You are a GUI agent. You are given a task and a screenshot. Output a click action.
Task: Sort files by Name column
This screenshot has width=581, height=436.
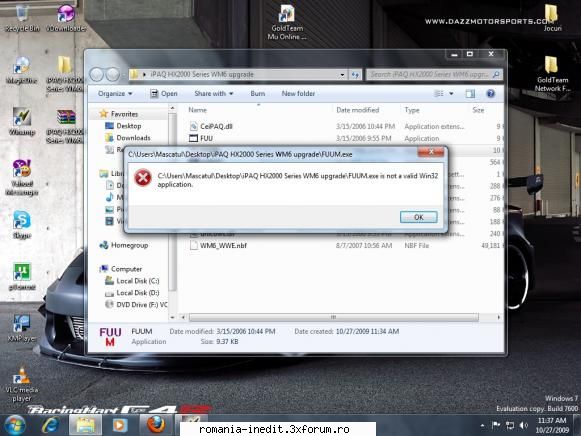197,110
